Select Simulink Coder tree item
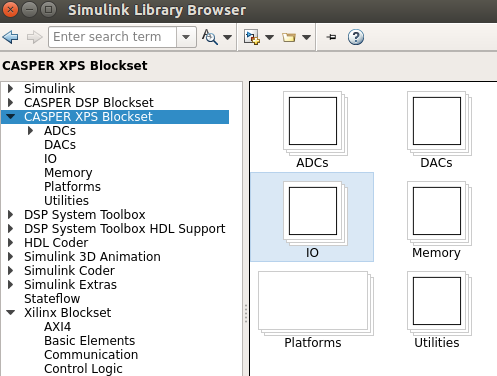Viewport: 497px width, 376px height. pyautogui.click(x=69, y=271)
